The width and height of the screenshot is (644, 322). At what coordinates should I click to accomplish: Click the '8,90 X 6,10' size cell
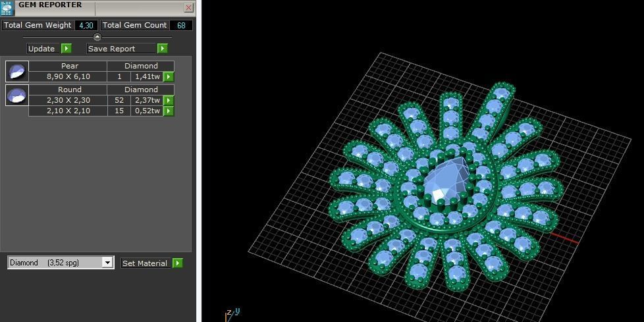coord(68,76)
